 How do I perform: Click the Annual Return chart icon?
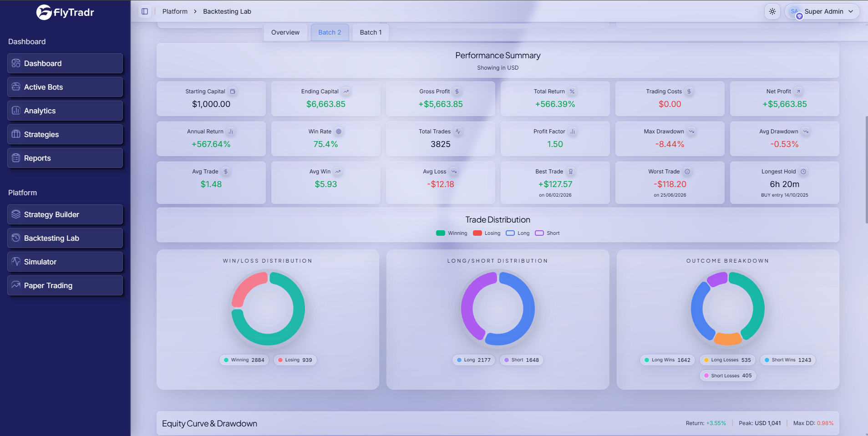231,132
